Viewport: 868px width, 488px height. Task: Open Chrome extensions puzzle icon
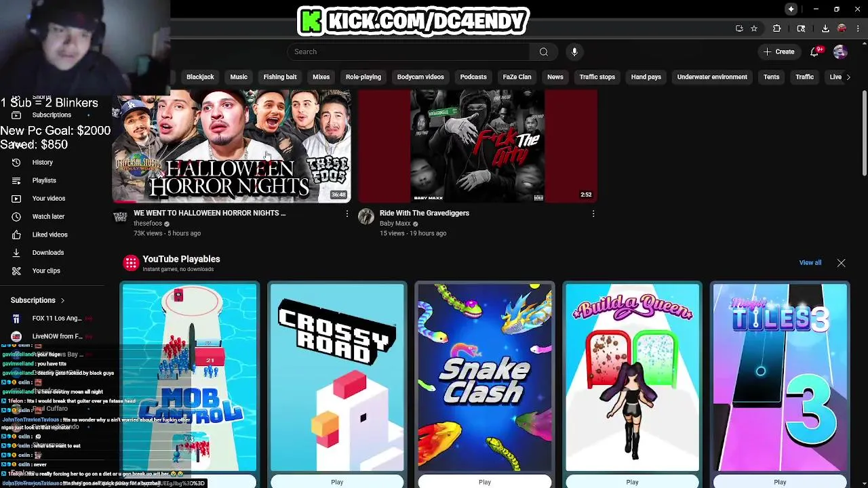click(777, 28)
